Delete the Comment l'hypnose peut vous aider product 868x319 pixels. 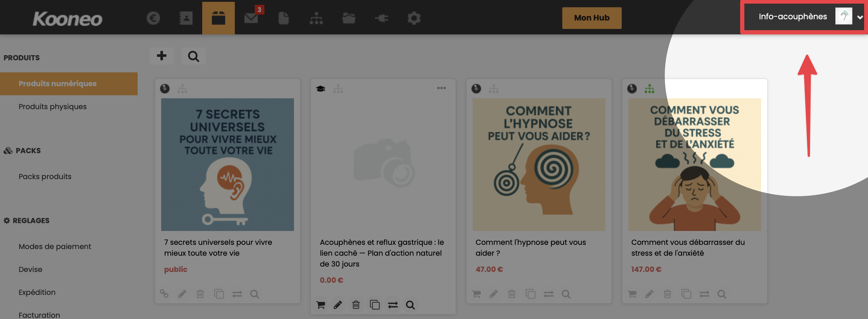512,294
